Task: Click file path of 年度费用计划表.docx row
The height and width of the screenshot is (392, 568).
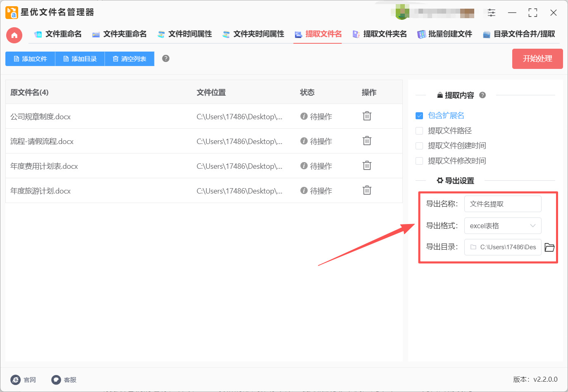Action: point(240,166)
